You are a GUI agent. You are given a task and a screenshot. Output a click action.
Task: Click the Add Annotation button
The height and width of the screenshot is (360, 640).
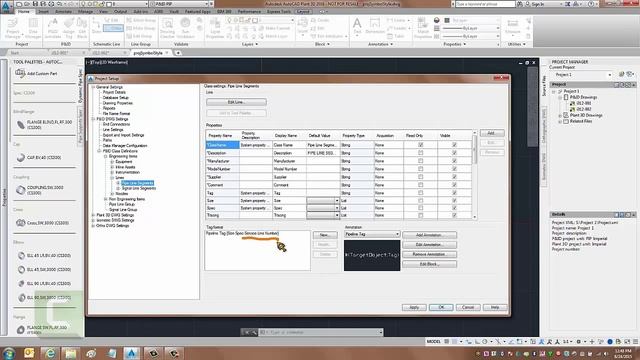429,235
